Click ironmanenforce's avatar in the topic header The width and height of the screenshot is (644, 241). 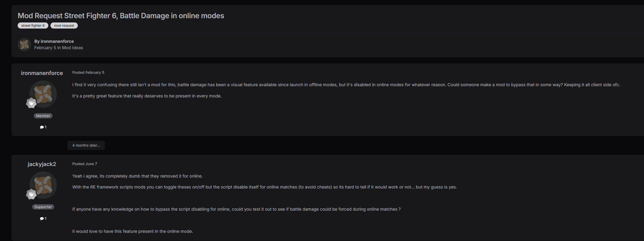click(x=24, y=45)
